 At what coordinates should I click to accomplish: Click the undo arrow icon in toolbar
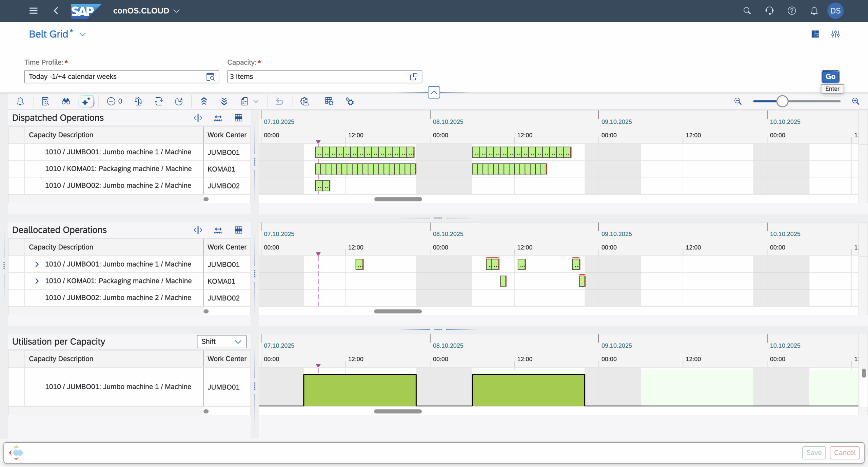coord(279,101)
